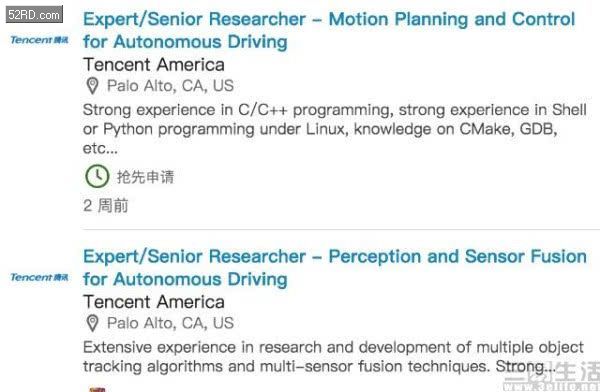Click Tencent America under Motion Planning job
This screenshot has height=392, width=600.
click(x=154, y=64)
